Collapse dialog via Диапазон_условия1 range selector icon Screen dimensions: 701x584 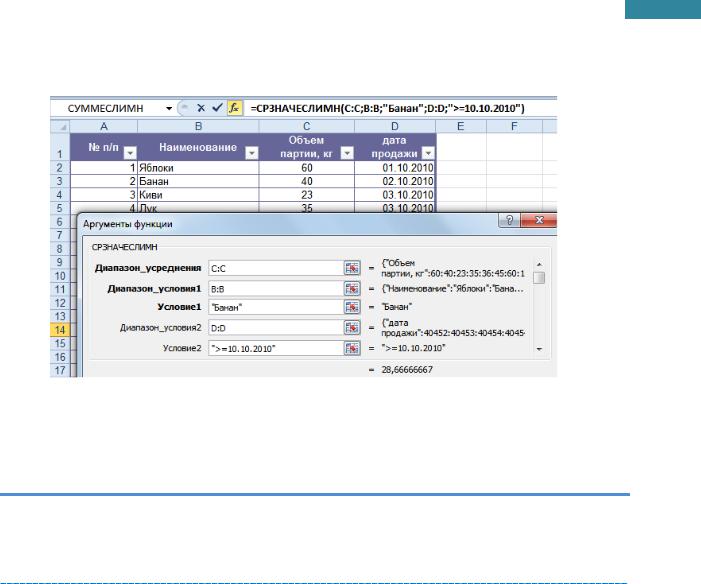[x=352, y=289]
